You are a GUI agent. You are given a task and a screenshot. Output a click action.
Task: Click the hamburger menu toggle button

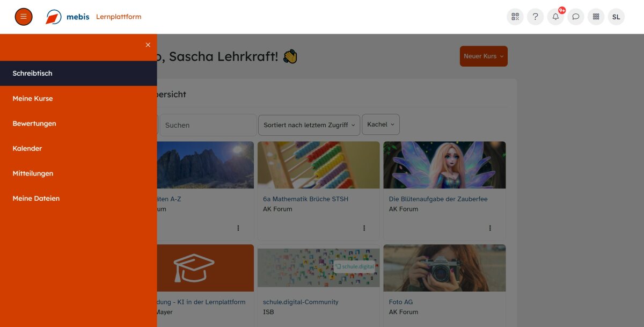(24, 17)
